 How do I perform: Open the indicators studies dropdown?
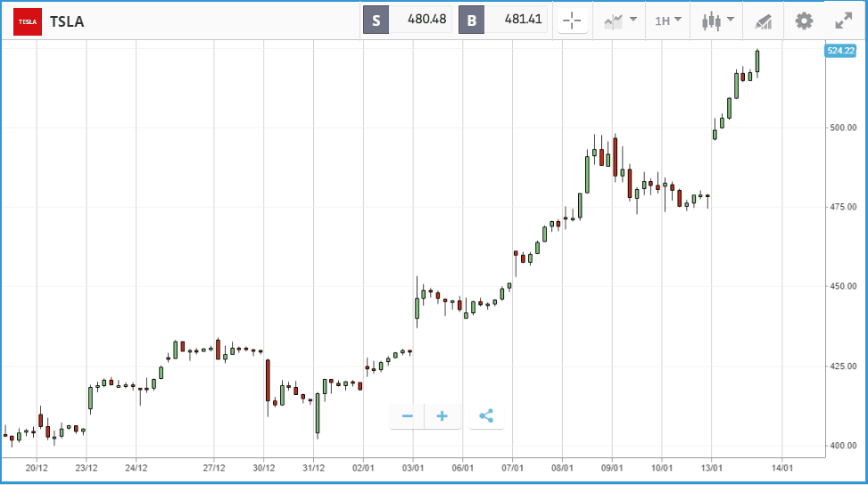[x=620, y=21]
